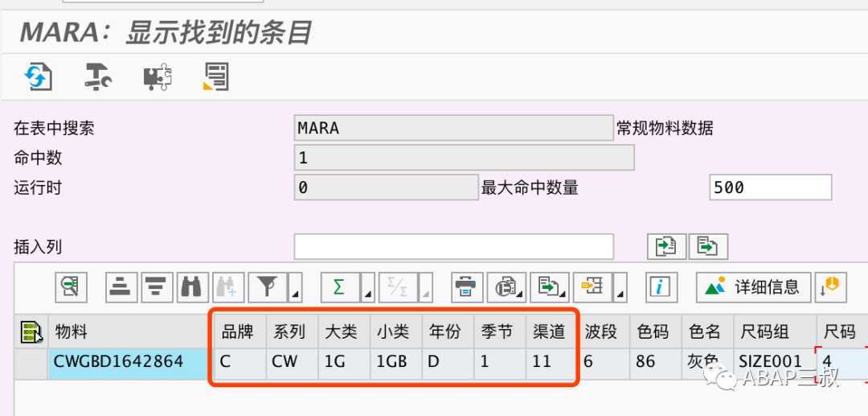Viewport: 868px width, 416px height.
Task: Click the 渠道 cell with value 11
Action: (551, 363)
